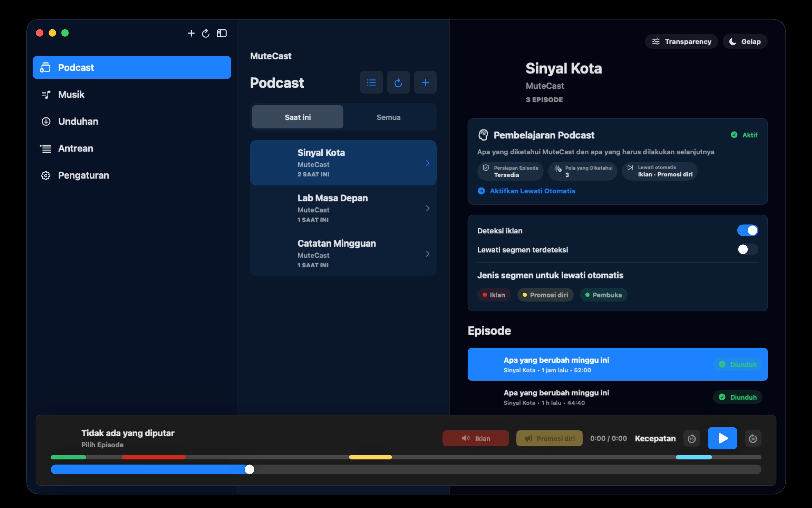
Task: Click Diunduh badge on the 52:00 episode
Action: (x=738, y=365)
